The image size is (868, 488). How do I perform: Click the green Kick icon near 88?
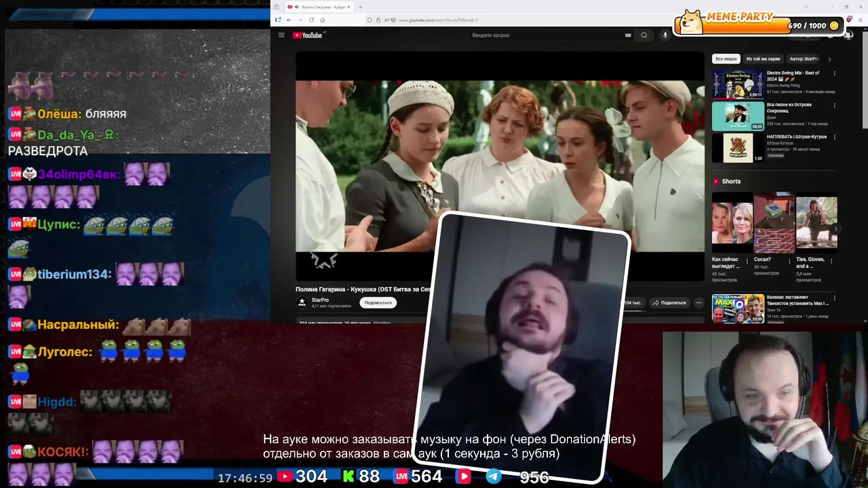(x=348, y=476)
